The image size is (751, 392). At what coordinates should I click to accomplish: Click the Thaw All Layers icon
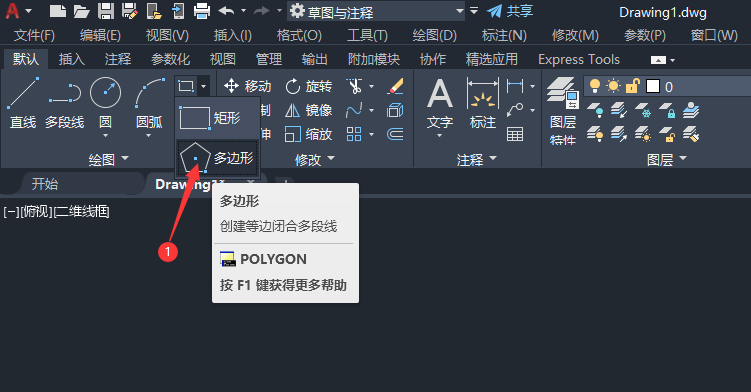[643, 134]
